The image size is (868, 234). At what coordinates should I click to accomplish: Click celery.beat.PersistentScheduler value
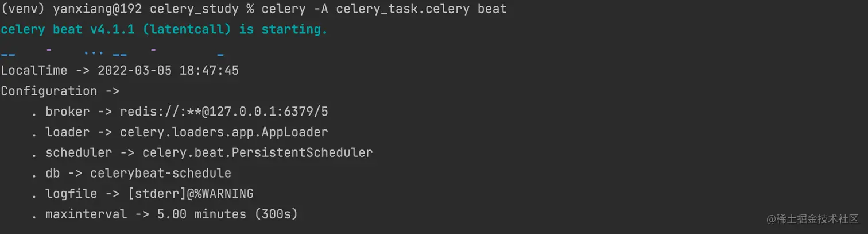tap(258, 153)
